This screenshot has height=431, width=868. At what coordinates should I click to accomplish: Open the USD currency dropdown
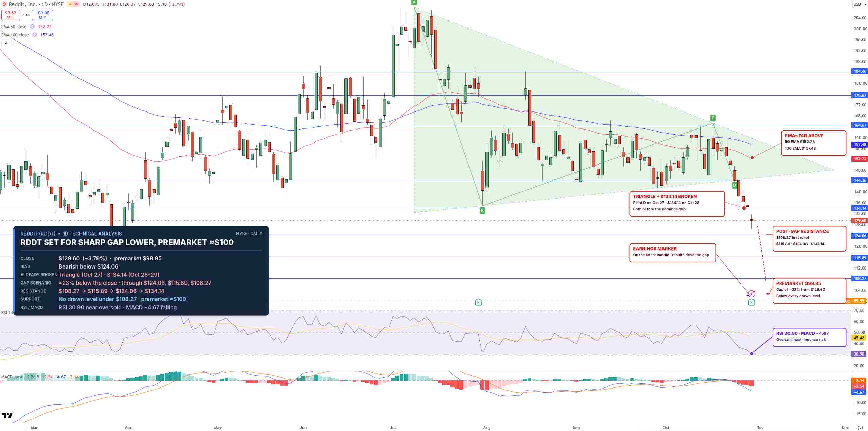coord(860,4)
